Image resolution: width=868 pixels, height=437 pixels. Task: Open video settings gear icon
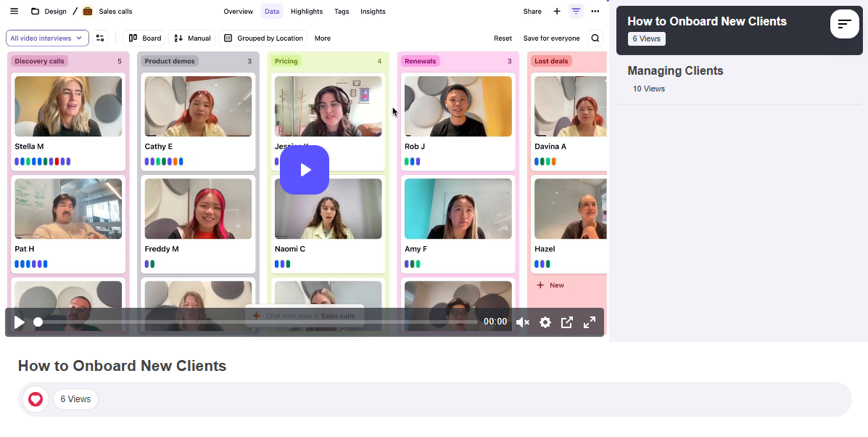pos(545,322)
